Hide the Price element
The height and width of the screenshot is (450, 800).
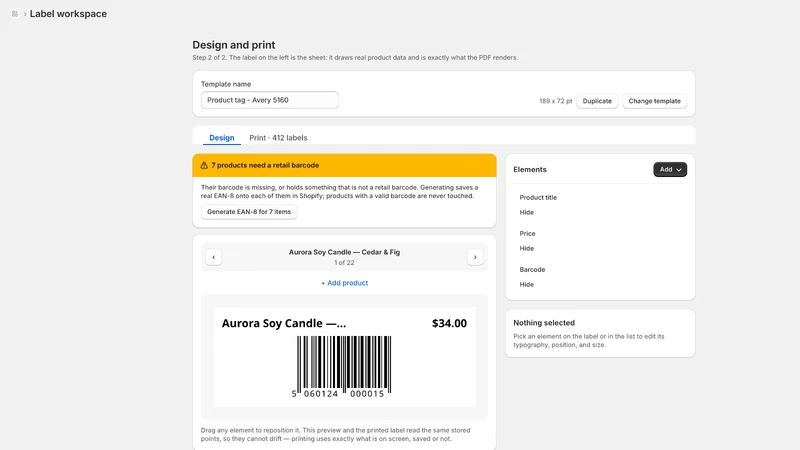click(x=527, y=248)
